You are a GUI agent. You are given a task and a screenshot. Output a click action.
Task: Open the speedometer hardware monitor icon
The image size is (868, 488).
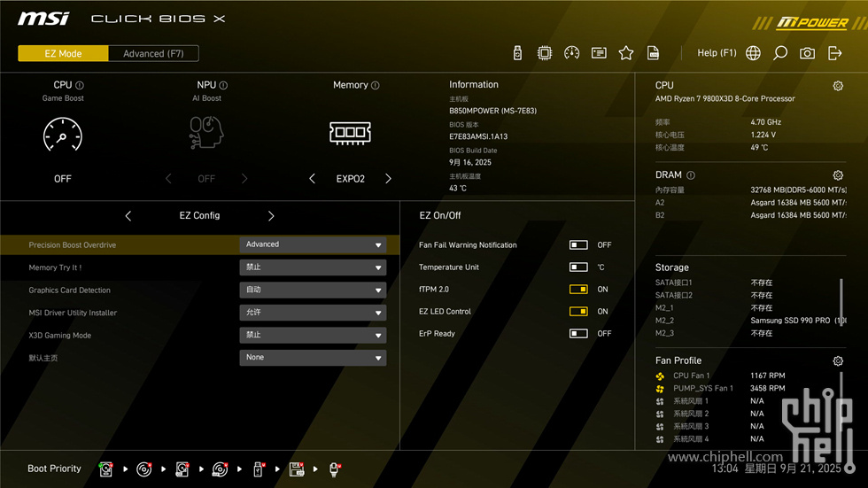point(571,53)
